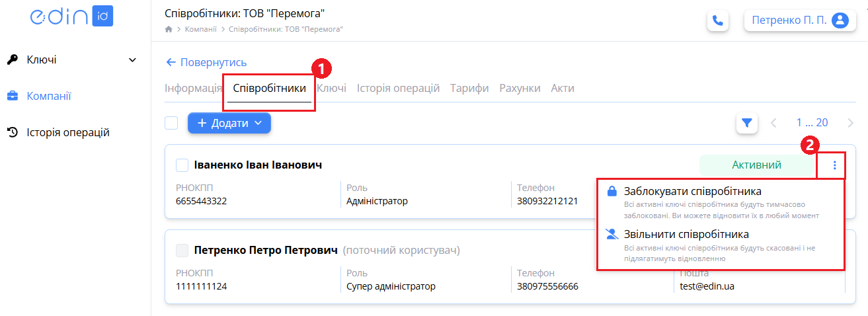
Task: Click phone number 380932212121
Action: pyautogui.click(x=547, y=201)
